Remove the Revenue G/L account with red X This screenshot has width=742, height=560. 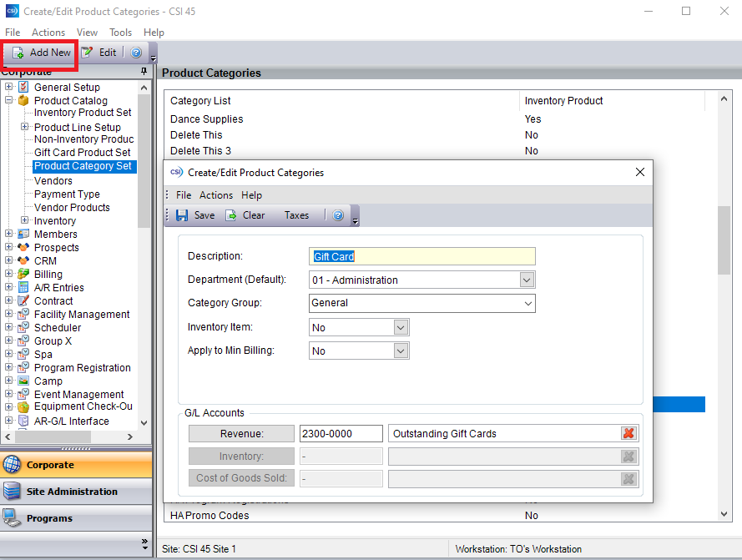pyautogui.click(x=628, y=433)
